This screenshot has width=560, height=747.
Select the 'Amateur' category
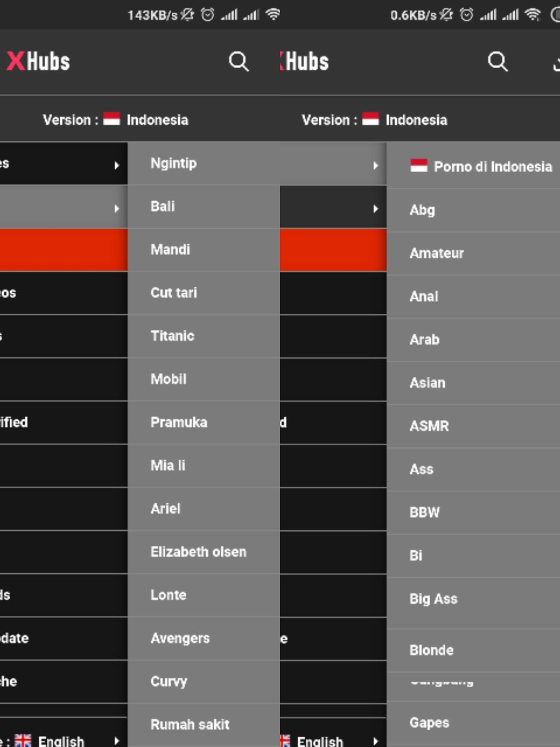tap(473, 253)
